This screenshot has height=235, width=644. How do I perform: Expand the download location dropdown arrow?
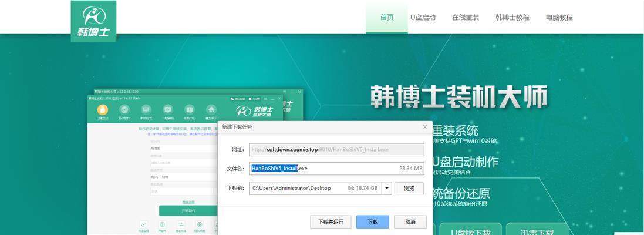[x=386, y=188]
